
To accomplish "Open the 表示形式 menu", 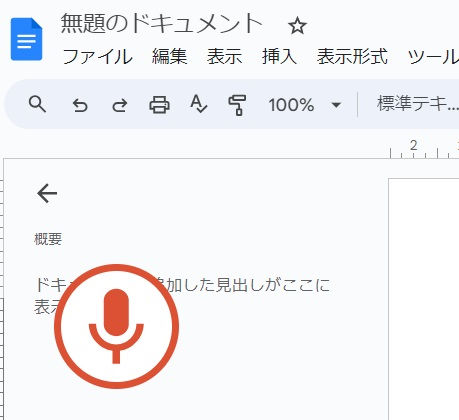I will (352, 56).
